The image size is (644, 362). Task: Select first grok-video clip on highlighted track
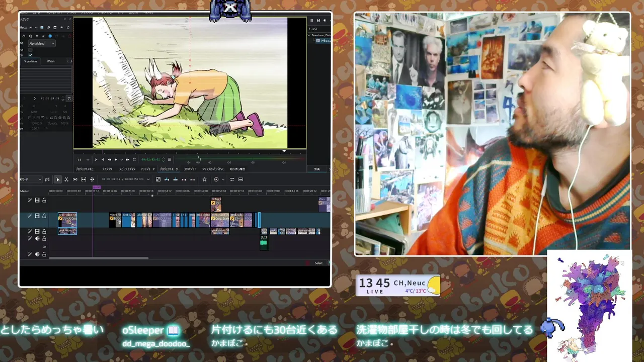coord(67,220)
